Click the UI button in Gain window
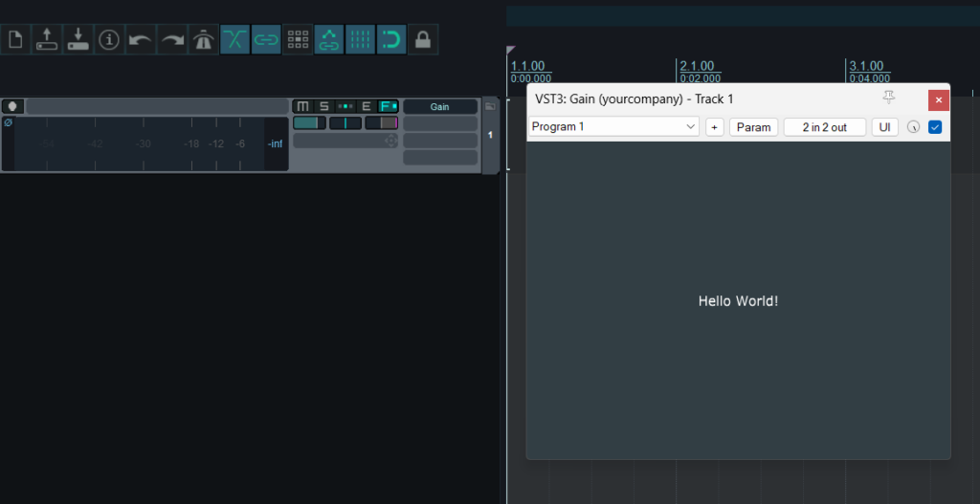Viewport: 980px width, 504px height. click(885, 127)
